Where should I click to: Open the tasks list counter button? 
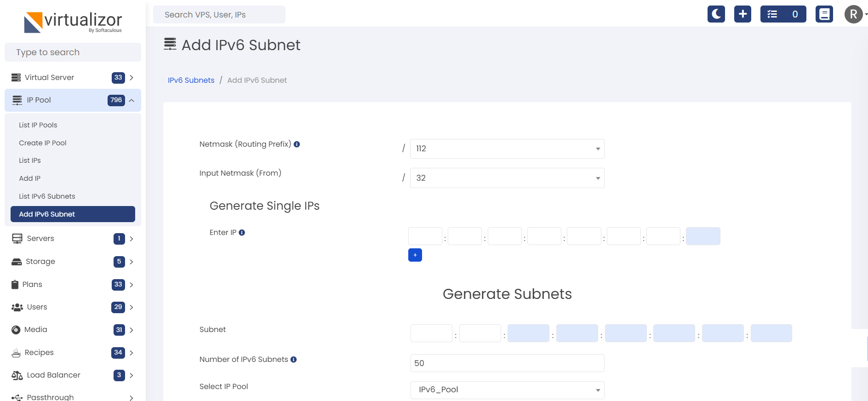pos(783,14)
